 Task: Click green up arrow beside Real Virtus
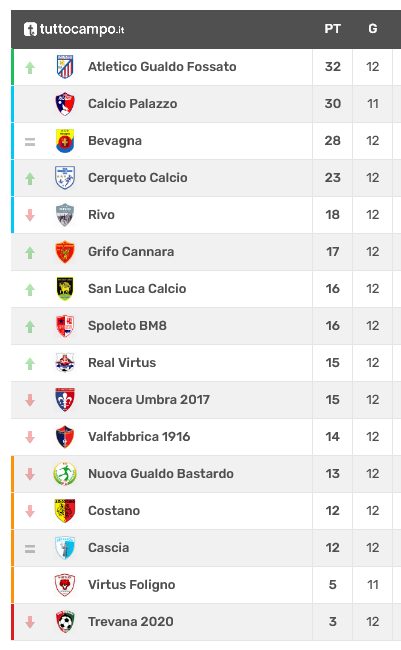30,364
